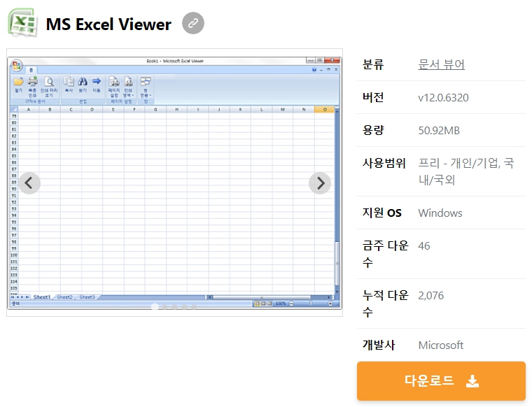
Task: Click the 버전 label
Action: tap(373, 97)
